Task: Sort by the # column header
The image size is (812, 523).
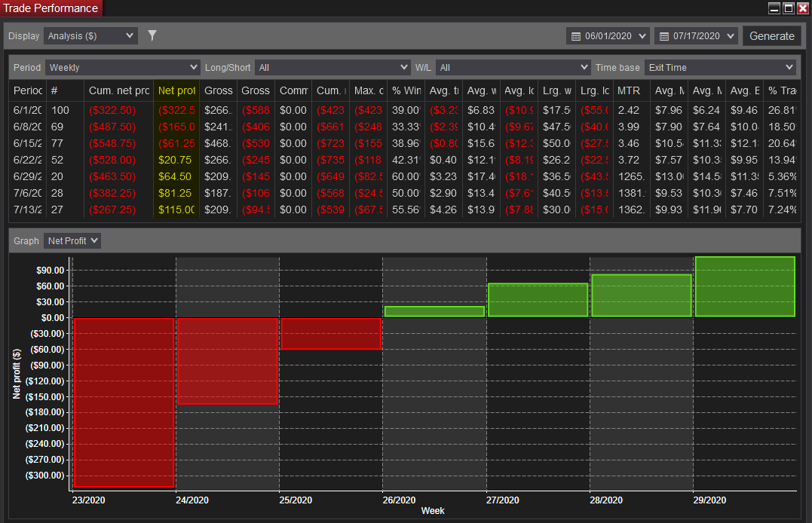Action: click(x=66, y=90)
